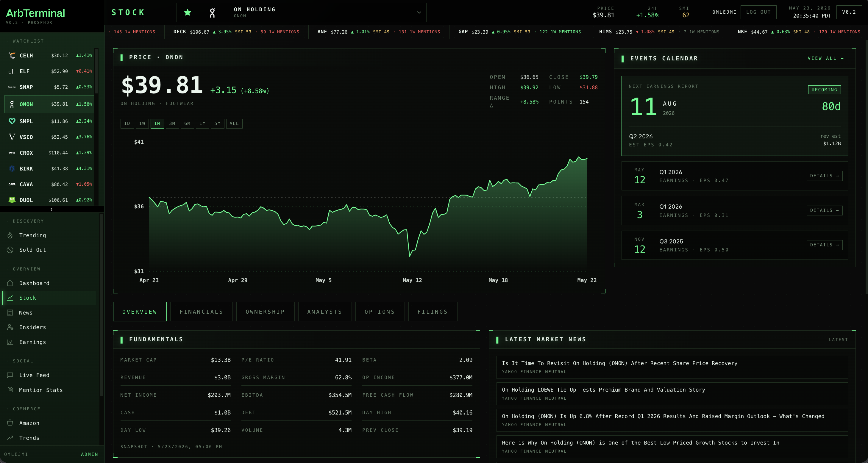Click the CROX logo in watchlist
Image resolution: width=868 pixels, height=463 pixels.
click(12, 153)
